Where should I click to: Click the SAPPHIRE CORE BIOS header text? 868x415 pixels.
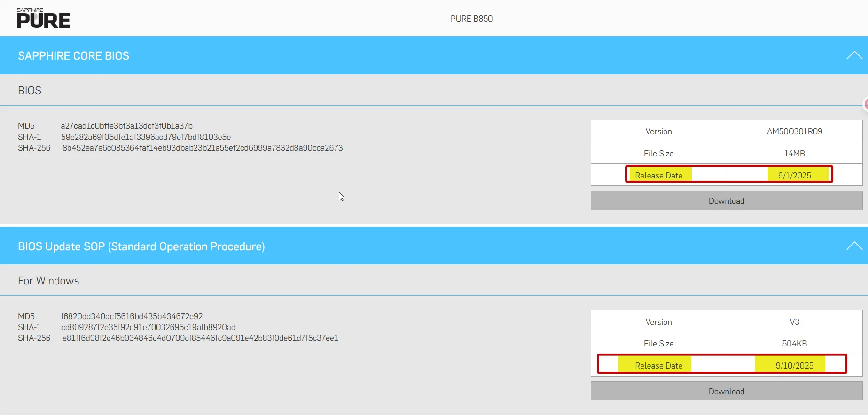(73, 56)
